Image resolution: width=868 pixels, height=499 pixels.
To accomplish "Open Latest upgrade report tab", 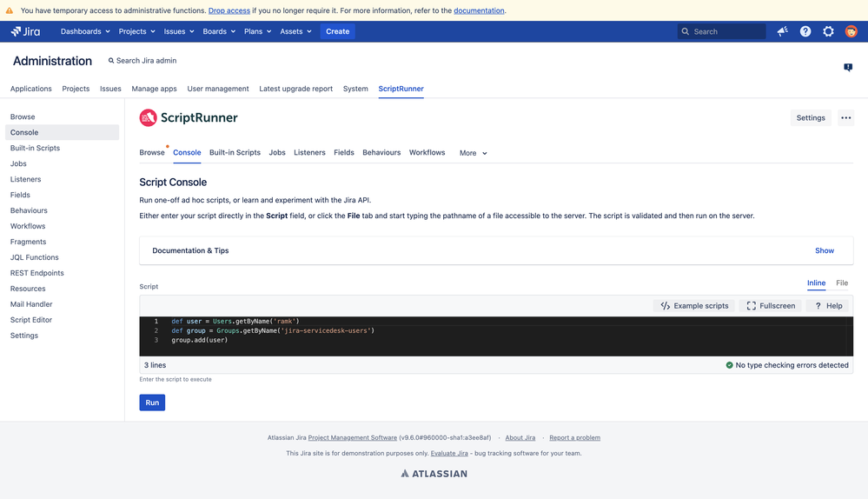I will [x=295, y=89].
